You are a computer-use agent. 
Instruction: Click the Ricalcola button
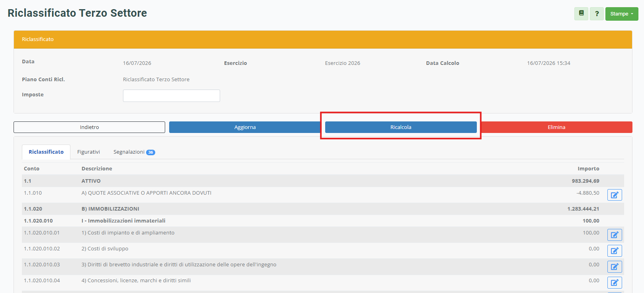(401, 127)
